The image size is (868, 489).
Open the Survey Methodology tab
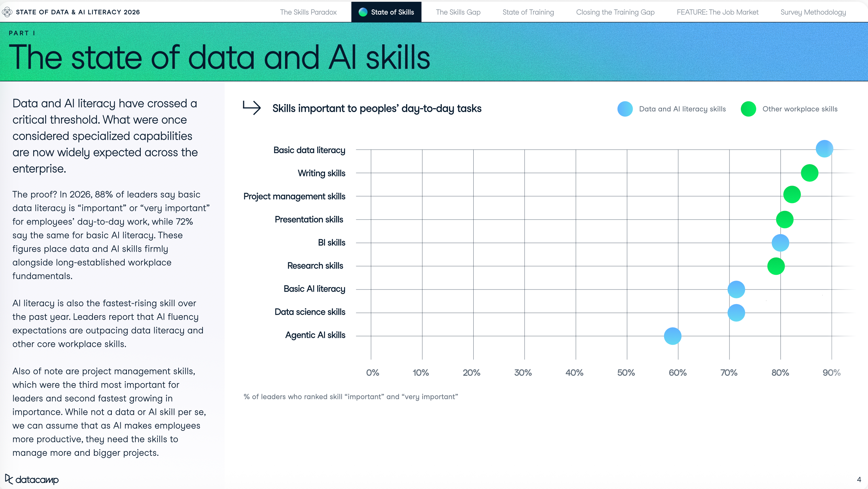pyautogui.click(x=813, y=12)
